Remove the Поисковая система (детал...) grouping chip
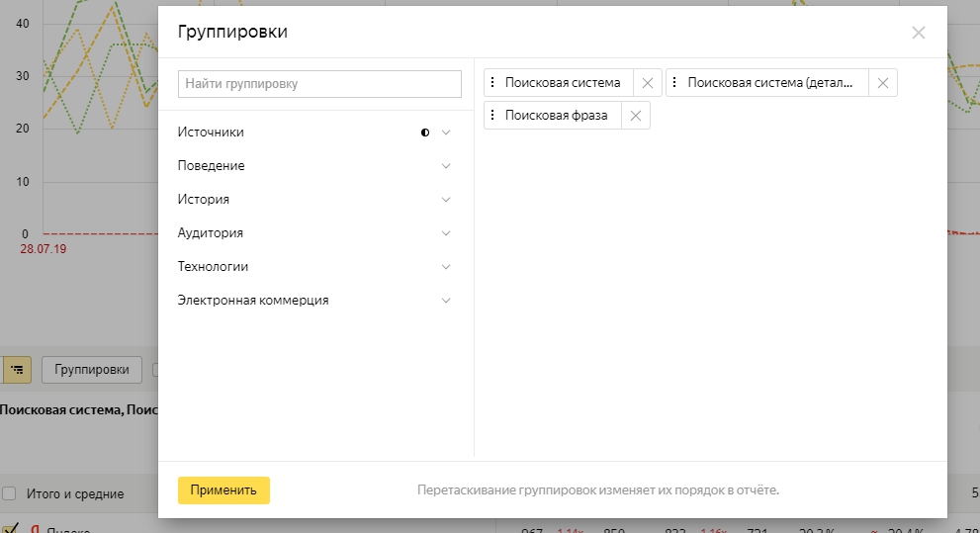The image size is (980, 533). (882, 83)
